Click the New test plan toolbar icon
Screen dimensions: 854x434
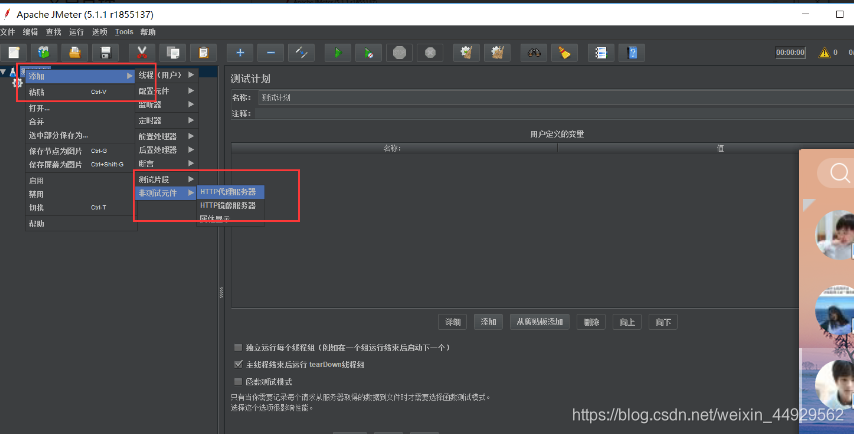point(14,52)
